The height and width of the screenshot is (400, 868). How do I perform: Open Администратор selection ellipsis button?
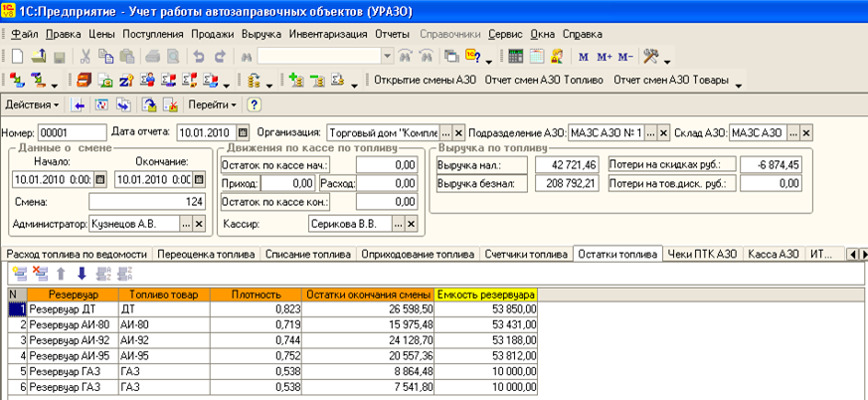click(x=187, y=224)
